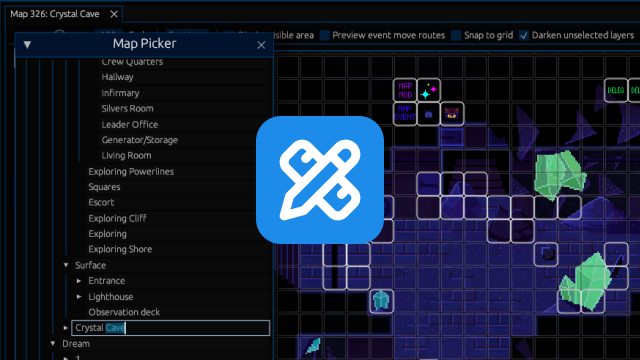Select Exploring Powerlines map
The height and width of the screenshot is (360, 640).
click(x=131, y=171)
